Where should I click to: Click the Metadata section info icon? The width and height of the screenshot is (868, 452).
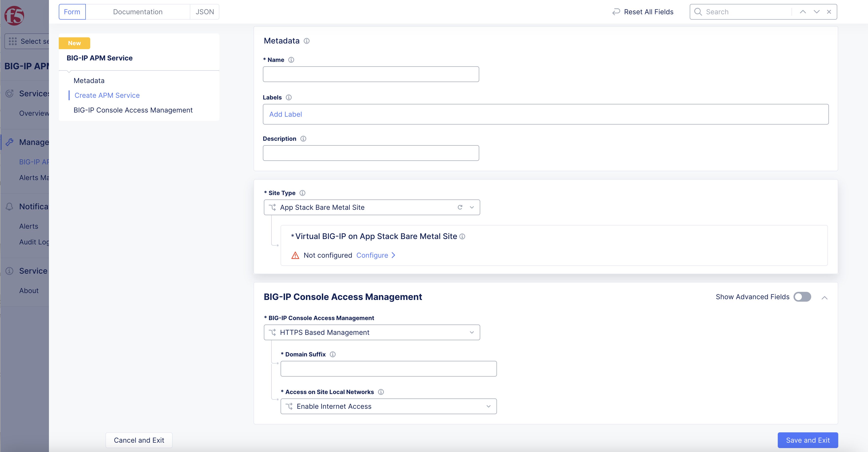pos(307,41)
